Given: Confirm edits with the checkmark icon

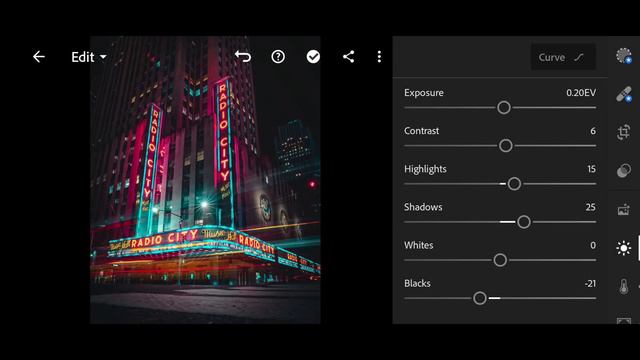Looking at the screenshot, I should [313, 57].
